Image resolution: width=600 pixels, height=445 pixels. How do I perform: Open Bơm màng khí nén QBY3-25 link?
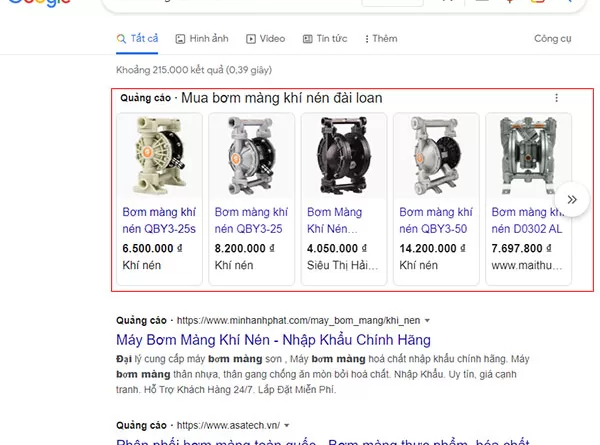pyautogui.click(x=251, y=220)
